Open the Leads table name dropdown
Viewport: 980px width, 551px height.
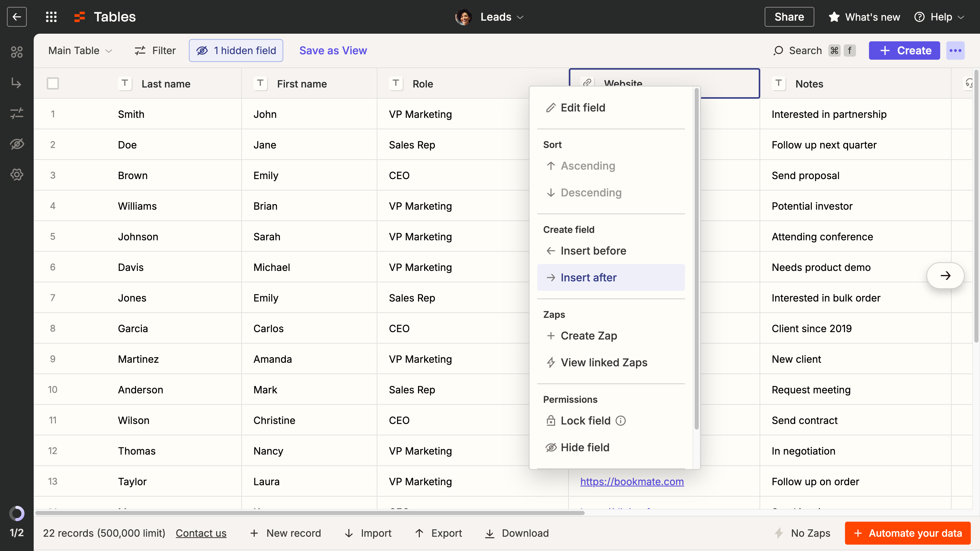[x=502, y=17]
